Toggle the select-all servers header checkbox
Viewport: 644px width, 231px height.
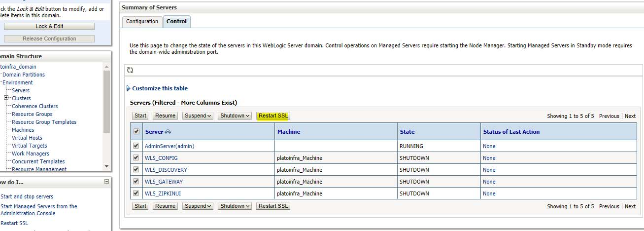[136, 132]
